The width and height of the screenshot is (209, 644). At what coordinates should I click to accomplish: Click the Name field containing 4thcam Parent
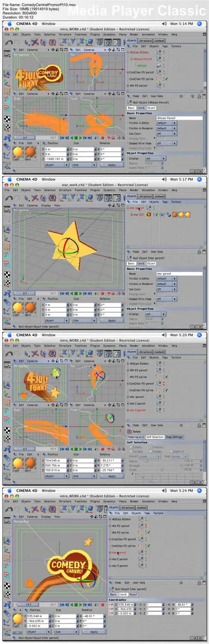(x=179, y=118)
